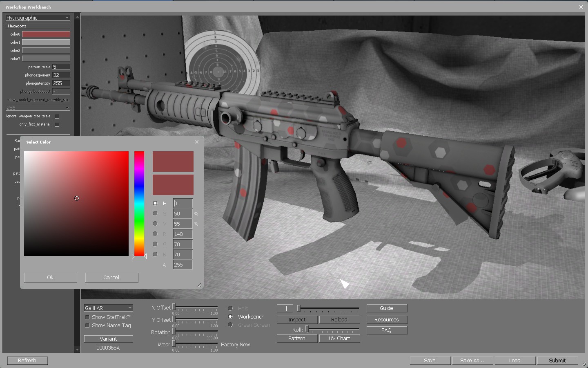Check Show Name Tag option
The width and height of the screenshot is (588, 368).
(87, 325)
